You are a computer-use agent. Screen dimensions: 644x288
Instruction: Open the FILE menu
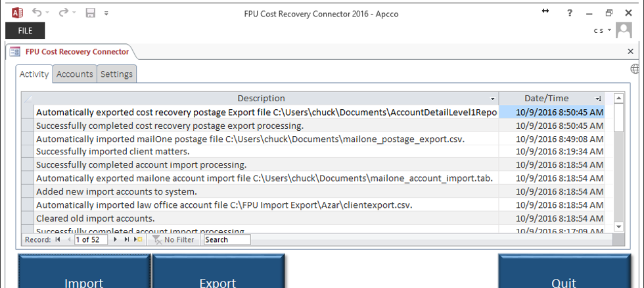pos(25,31)
